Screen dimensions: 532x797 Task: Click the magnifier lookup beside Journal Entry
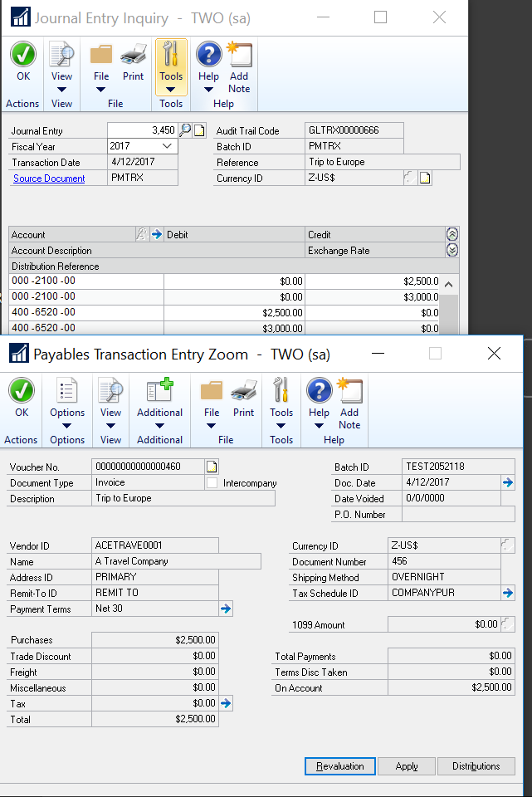[x=185, y=130]
